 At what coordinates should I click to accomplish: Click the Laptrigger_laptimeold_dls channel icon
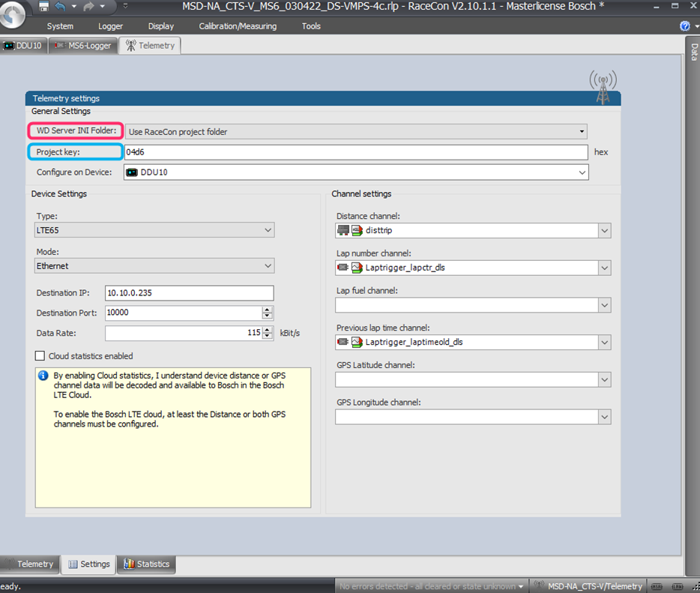point(357,342)
